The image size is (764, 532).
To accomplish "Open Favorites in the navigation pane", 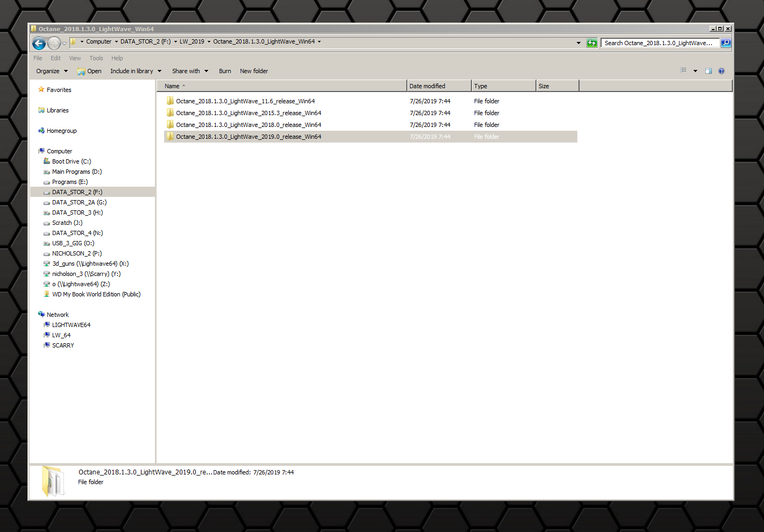I will (59, 90).
